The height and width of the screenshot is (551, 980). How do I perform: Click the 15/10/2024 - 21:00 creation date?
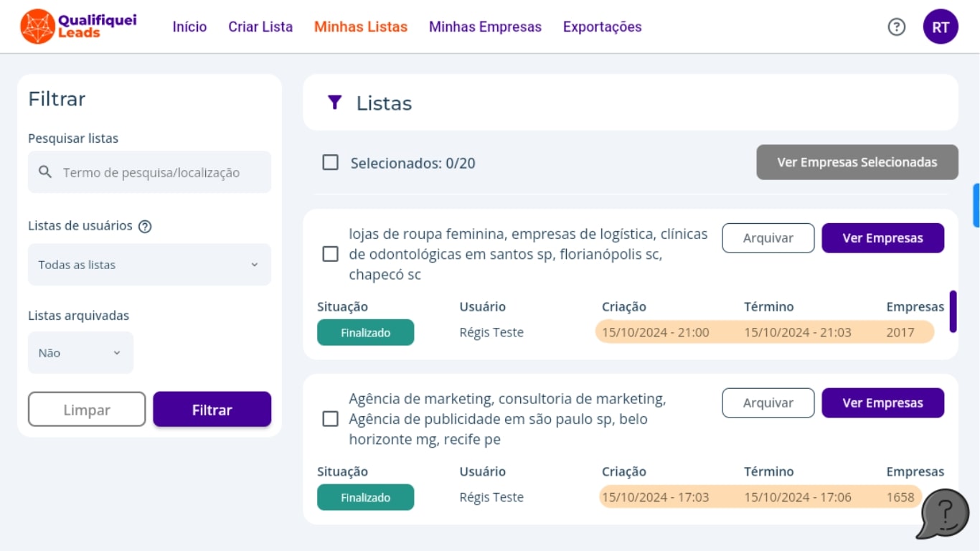(x=655, y=332)
